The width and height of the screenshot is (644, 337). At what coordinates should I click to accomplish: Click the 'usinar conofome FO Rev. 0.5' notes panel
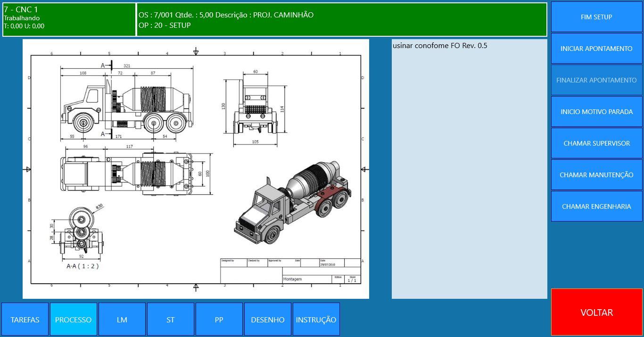[x=469, y=169]
